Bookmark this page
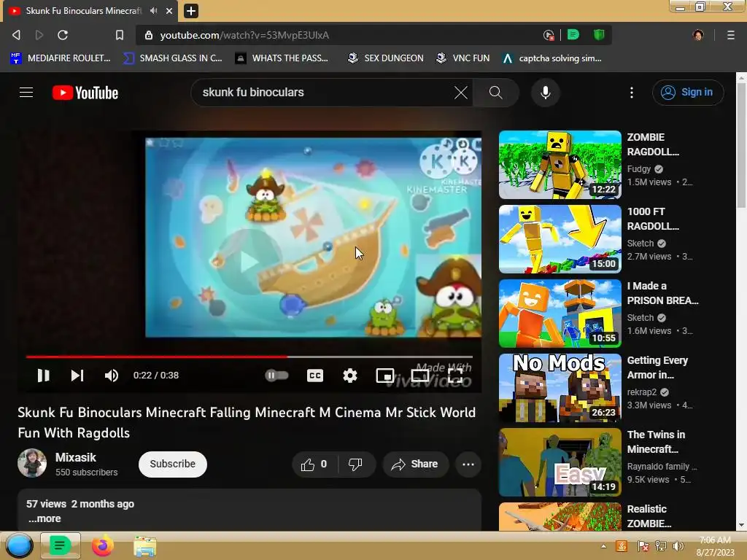Viewport: 747px width, 560px height. click(120, 35)
